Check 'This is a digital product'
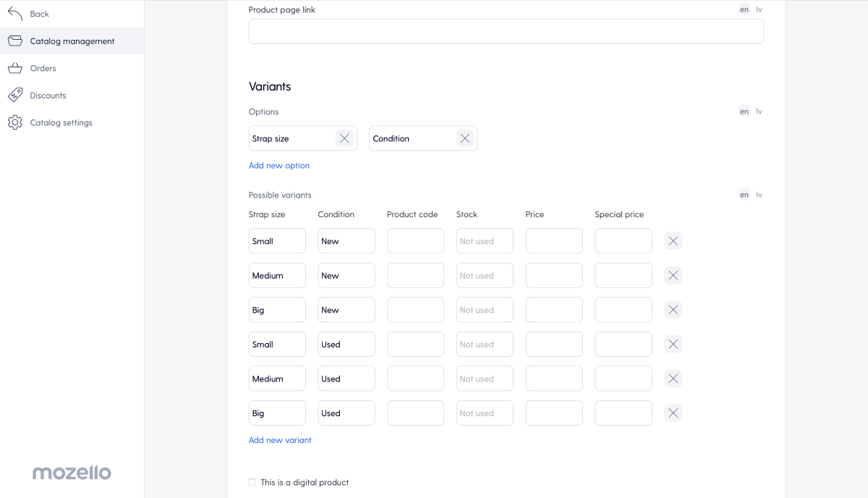The image size is (868, 498). click(x=252, y=482)
